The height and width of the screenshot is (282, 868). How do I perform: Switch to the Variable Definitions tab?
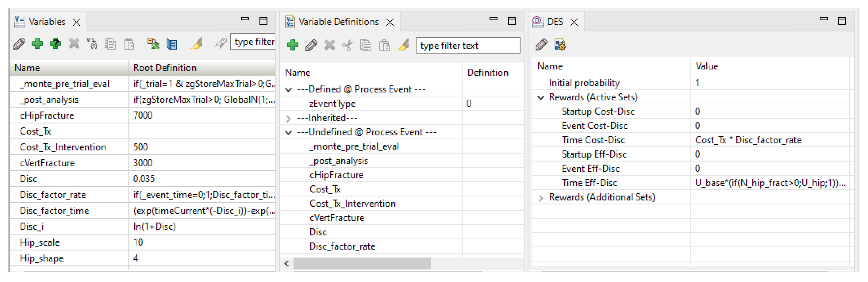click(338, 22)
